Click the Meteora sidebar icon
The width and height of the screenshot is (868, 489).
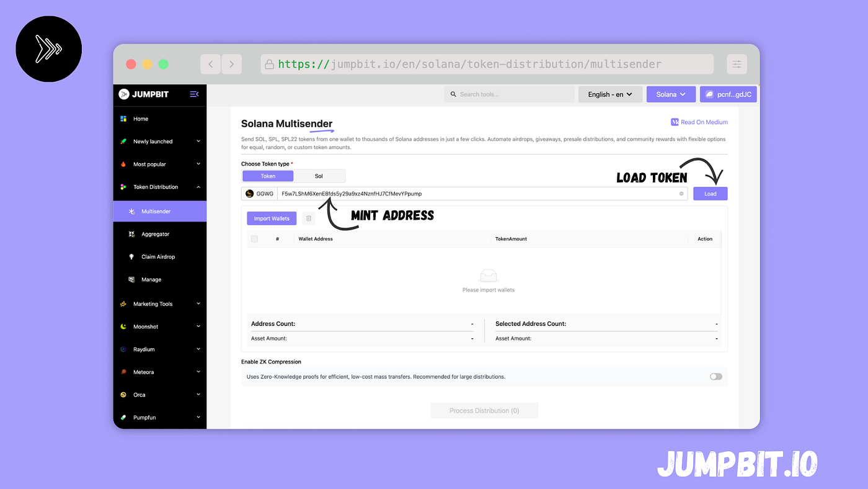pos(123,372)
